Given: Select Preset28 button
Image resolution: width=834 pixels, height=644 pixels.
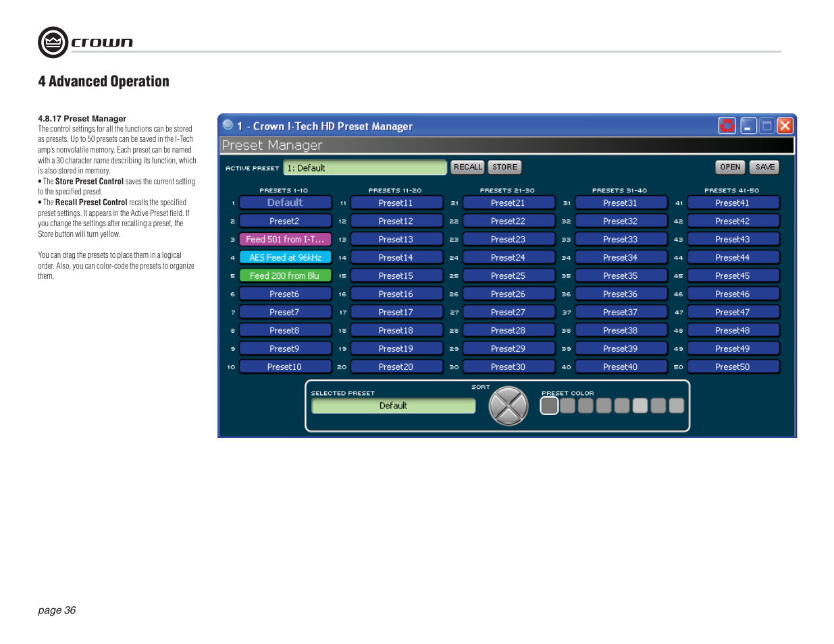Looking at the screenshot, I should 509,330.
